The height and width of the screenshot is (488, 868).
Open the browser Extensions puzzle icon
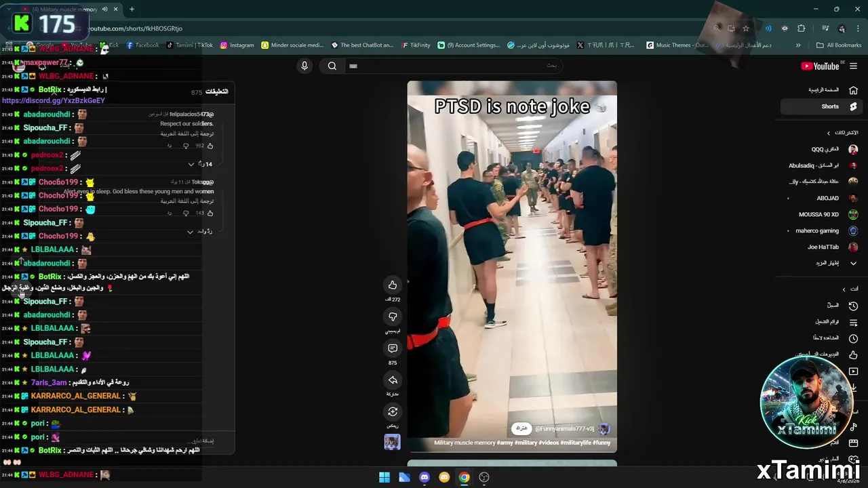[801, 28]
